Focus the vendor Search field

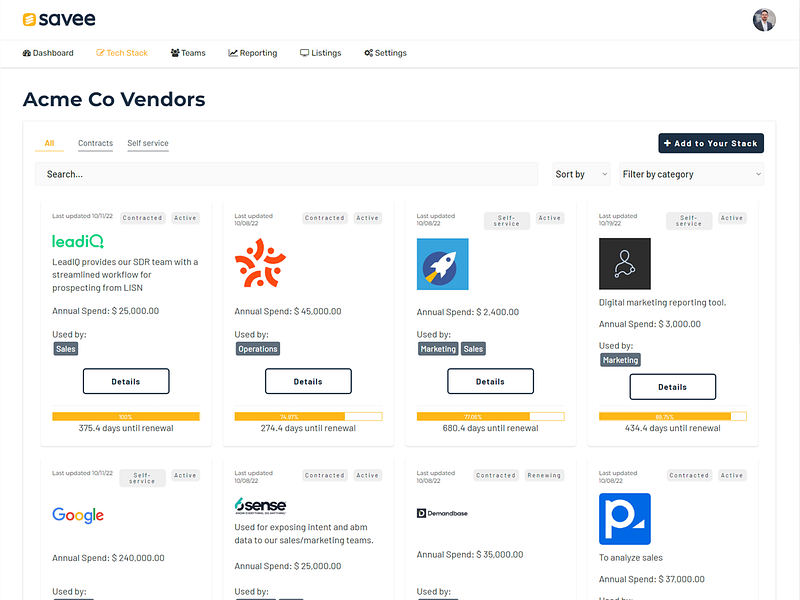tap(286, 174)
